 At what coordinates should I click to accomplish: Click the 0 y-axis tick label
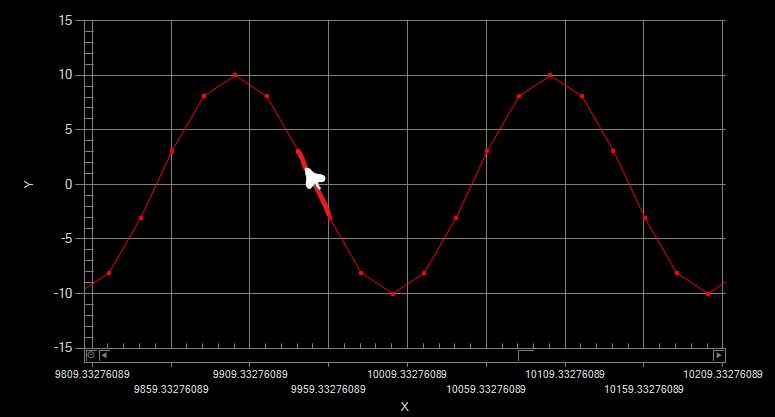pyautogui.click(x=68, y=184)
